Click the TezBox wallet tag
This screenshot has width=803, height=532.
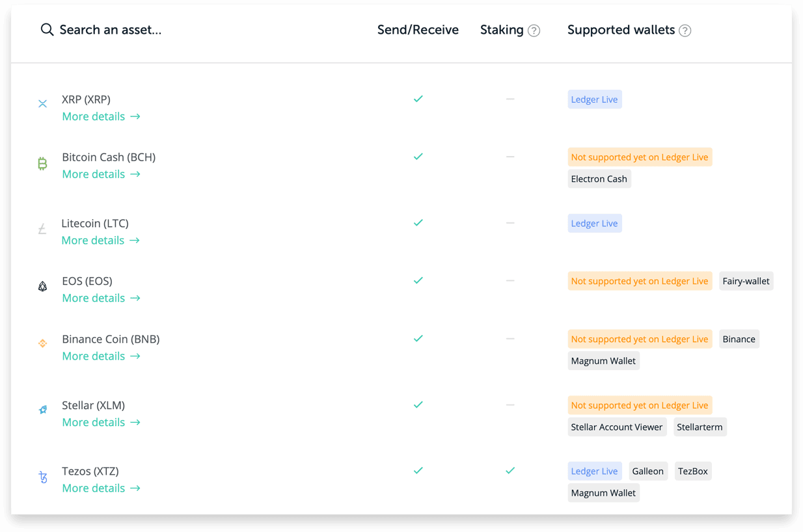point(693,472)
